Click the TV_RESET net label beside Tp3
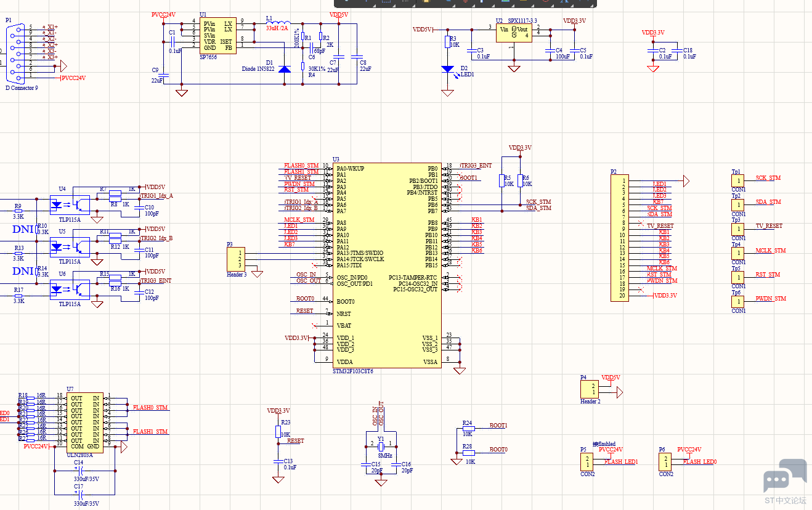812x510 pixels. pos(769,226)
